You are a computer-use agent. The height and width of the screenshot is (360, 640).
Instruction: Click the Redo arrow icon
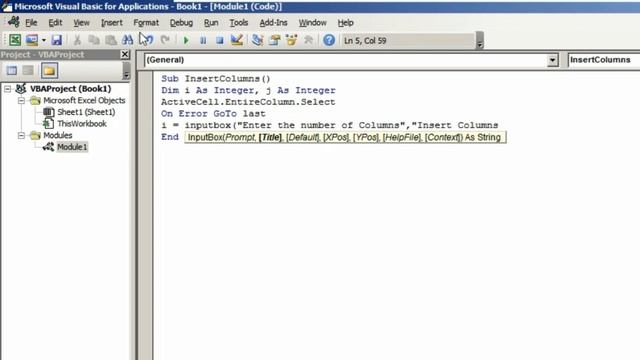click(165, 40)
